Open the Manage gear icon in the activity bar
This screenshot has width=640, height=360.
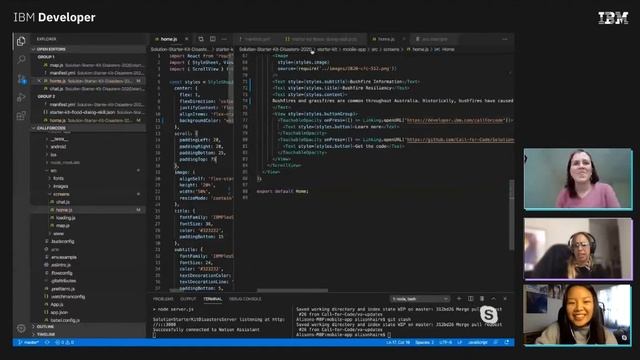pos(21,328)
